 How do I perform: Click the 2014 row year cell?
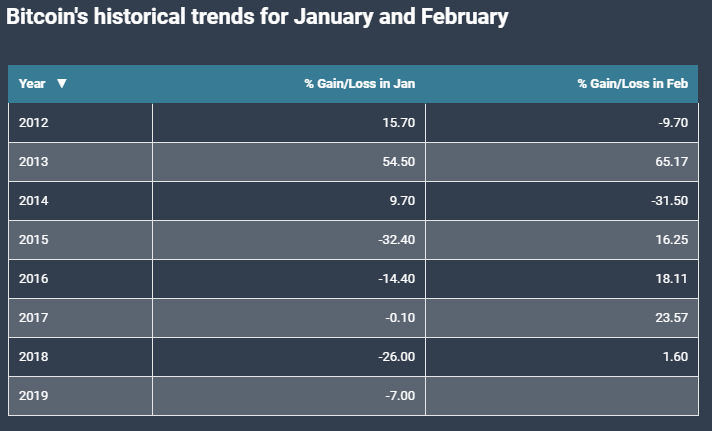(x=33, y=201)
